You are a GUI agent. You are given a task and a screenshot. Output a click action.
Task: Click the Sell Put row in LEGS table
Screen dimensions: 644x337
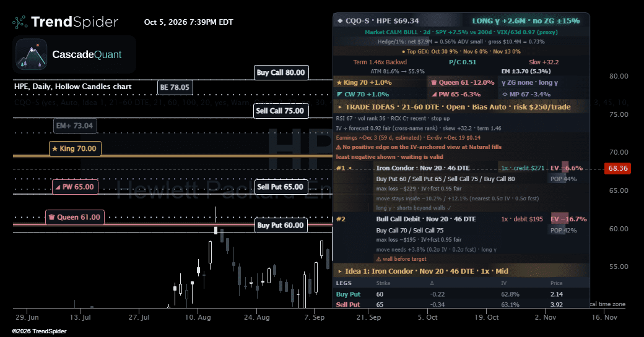pyautogui.click(x=461, y=305)
